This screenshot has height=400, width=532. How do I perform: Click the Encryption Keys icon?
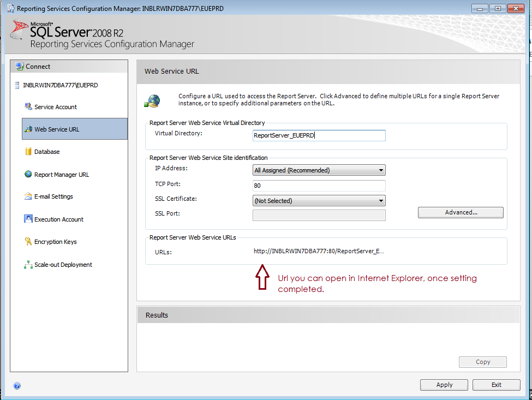point(28,242)
